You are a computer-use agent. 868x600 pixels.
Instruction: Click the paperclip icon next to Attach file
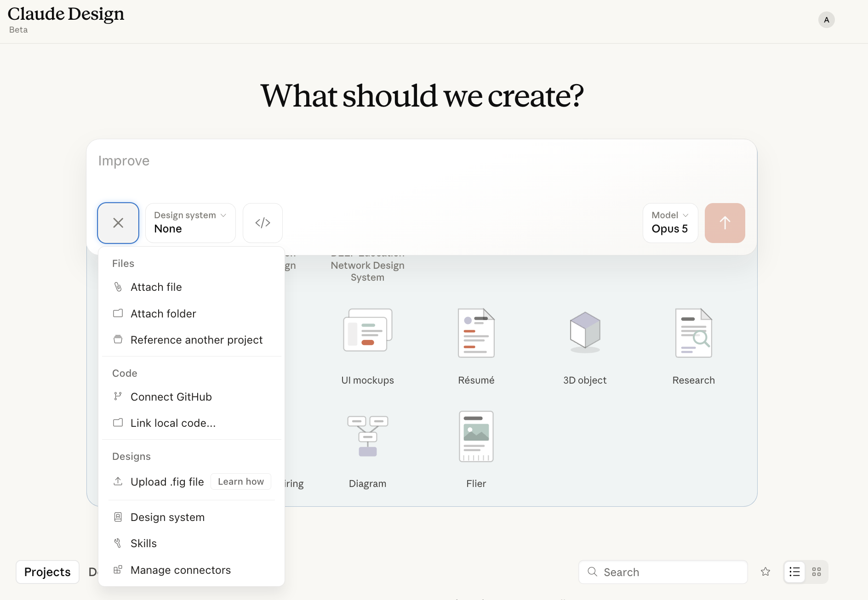click(118, 287)
